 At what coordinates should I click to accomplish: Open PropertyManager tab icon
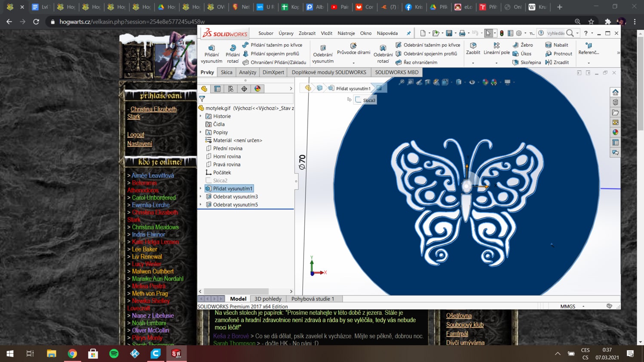[x=217, y=89]
